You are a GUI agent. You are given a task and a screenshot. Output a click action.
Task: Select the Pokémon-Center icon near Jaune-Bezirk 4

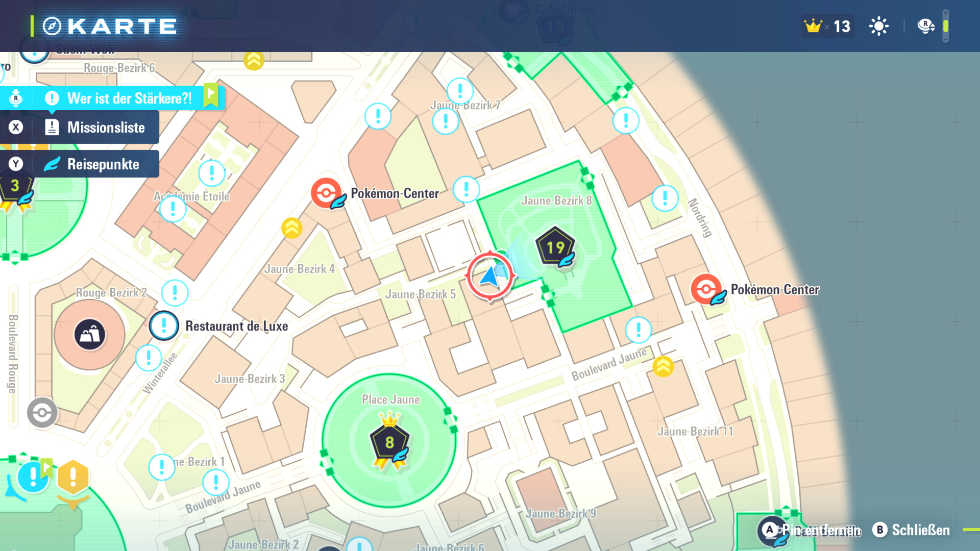pyautogui.click(x=326, y=193)
